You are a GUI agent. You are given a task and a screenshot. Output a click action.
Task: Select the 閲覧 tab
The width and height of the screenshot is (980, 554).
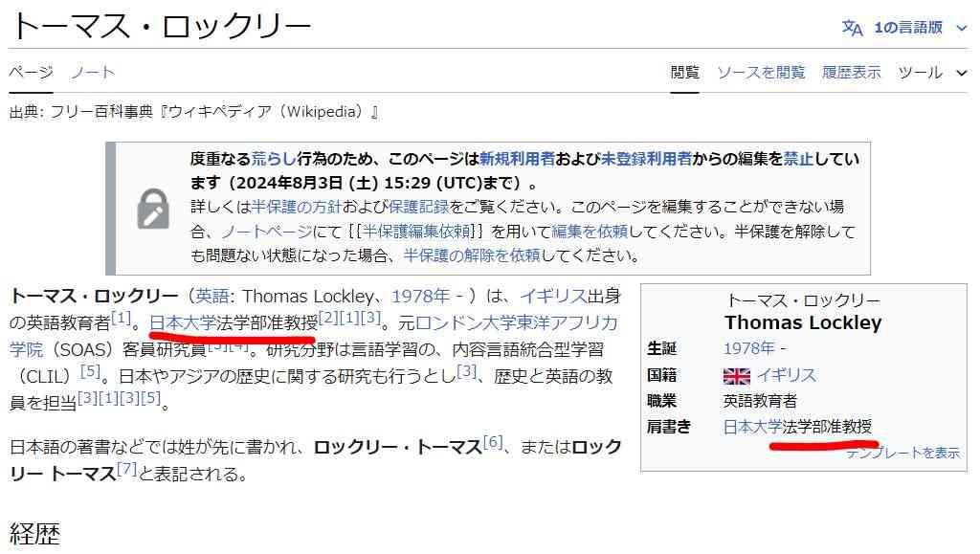tap(684, 73)
